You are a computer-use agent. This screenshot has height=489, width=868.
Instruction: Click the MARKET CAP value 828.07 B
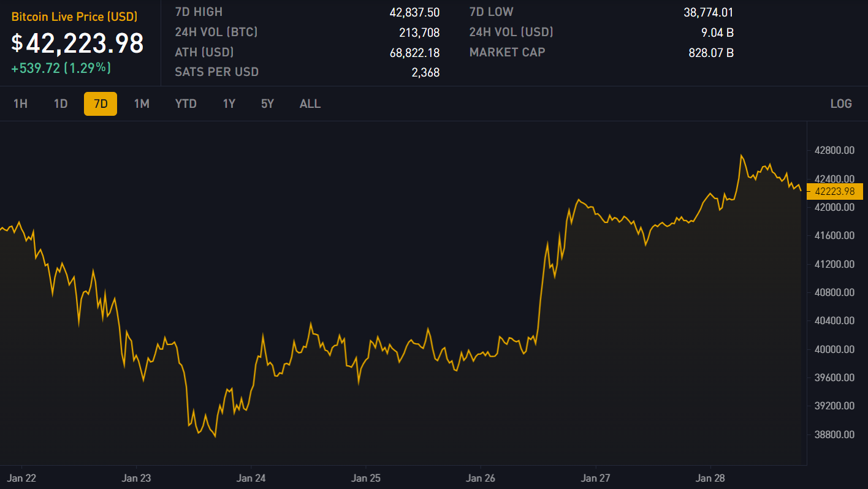(x=711, y=53)
